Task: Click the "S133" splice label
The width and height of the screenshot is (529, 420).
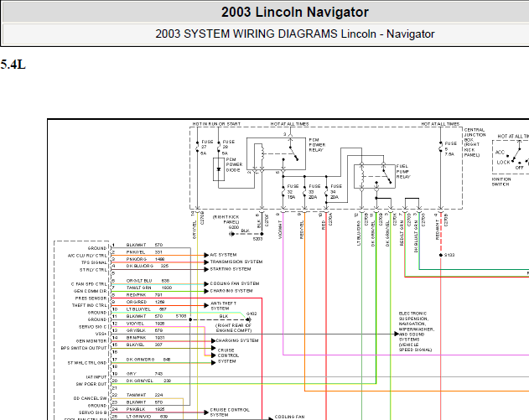Action: [x=449, y=255]
